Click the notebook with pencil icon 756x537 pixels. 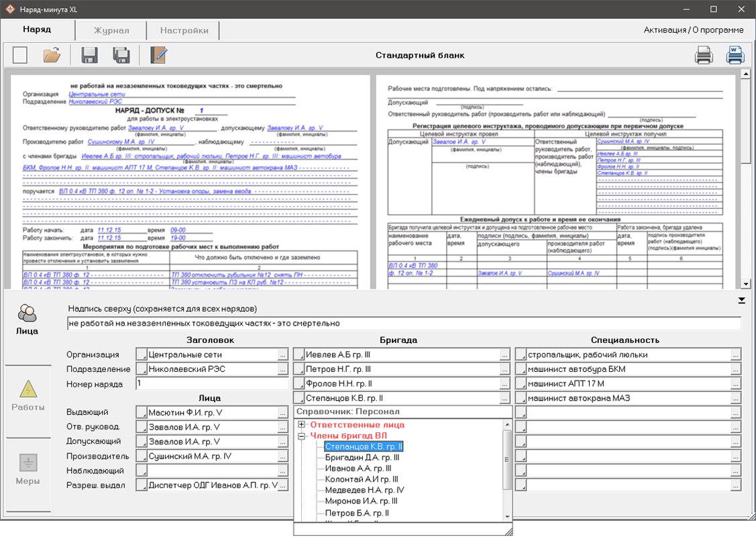[158, 55]
